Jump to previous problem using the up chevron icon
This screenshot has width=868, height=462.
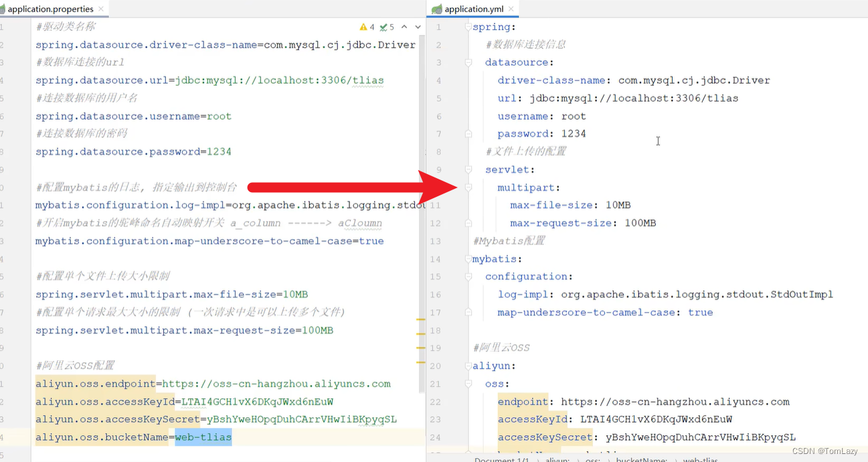(x=404, y=27)
